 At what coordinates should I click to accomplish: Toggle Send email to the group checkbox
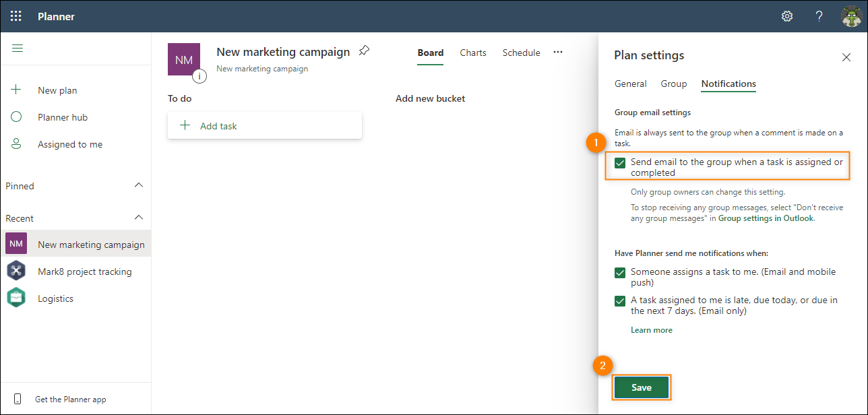click(x=620, y=162)
